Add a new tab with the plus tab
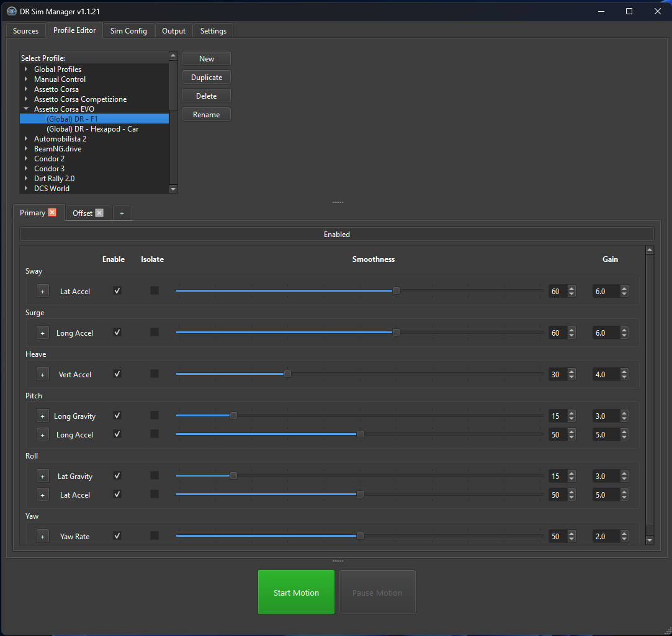This screenshot has width=672, height=636. tap(122, 213)
